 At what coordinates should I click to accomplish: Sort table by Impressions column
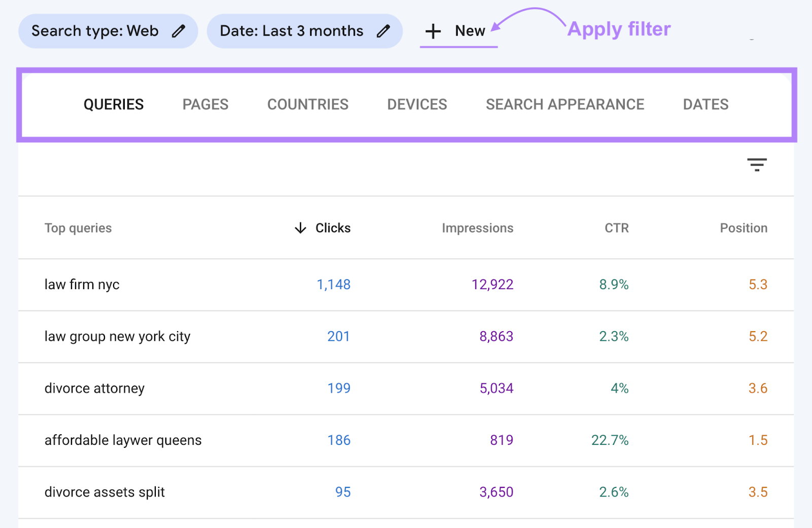tap(477, 228)
